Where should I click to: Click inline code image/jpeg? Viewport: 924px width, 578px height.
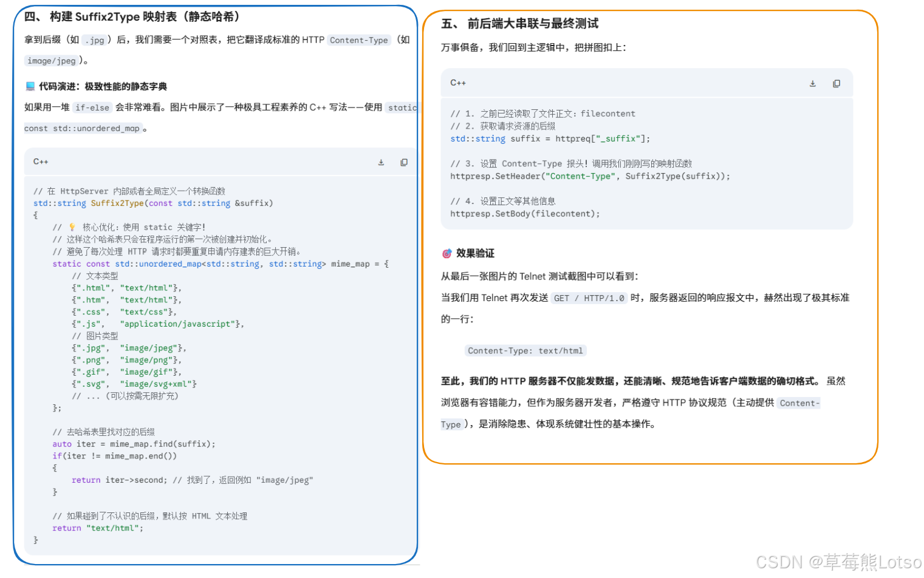(52, 61)
